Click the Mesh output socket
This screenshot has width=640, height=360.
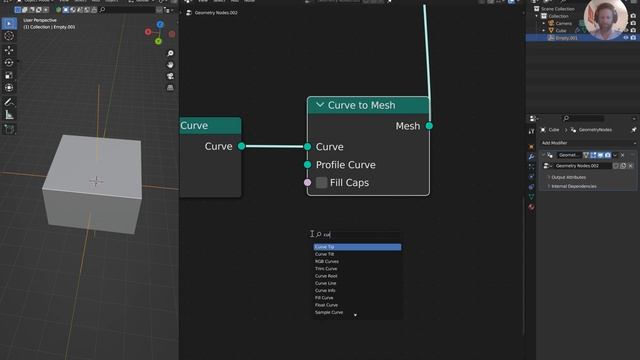click(x=429, y=126)
